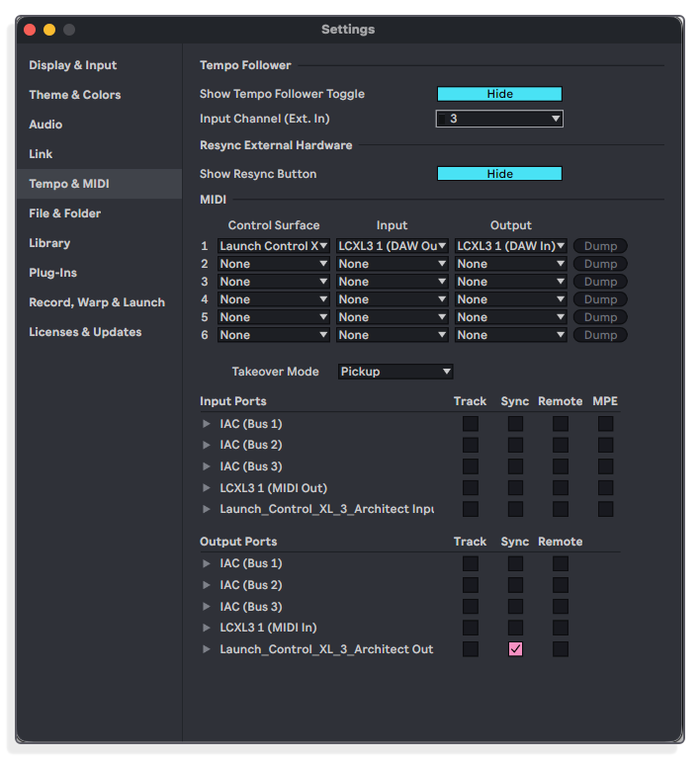Enable Remote for output IAC (Bus 3)

[x=561, y=607]
